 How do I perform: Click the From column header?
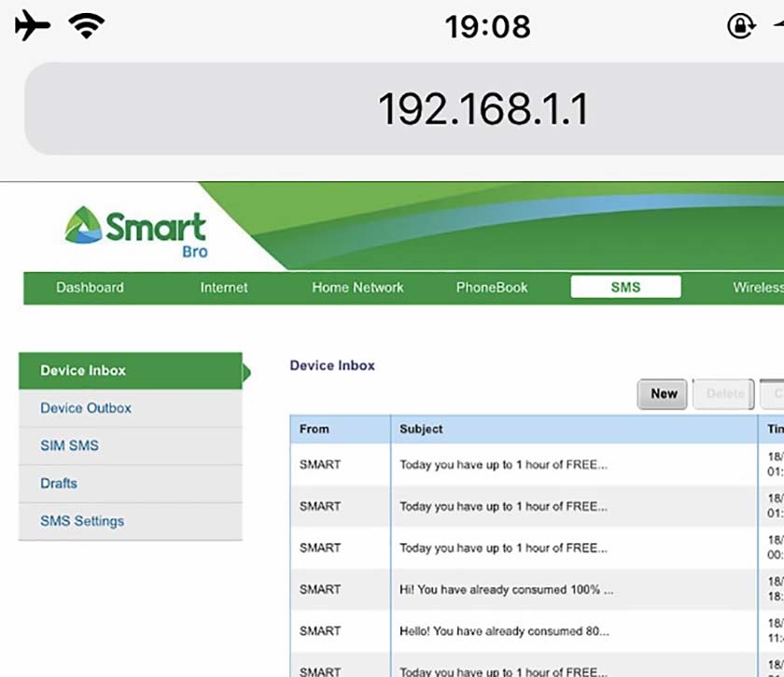[x=341, y=430]
